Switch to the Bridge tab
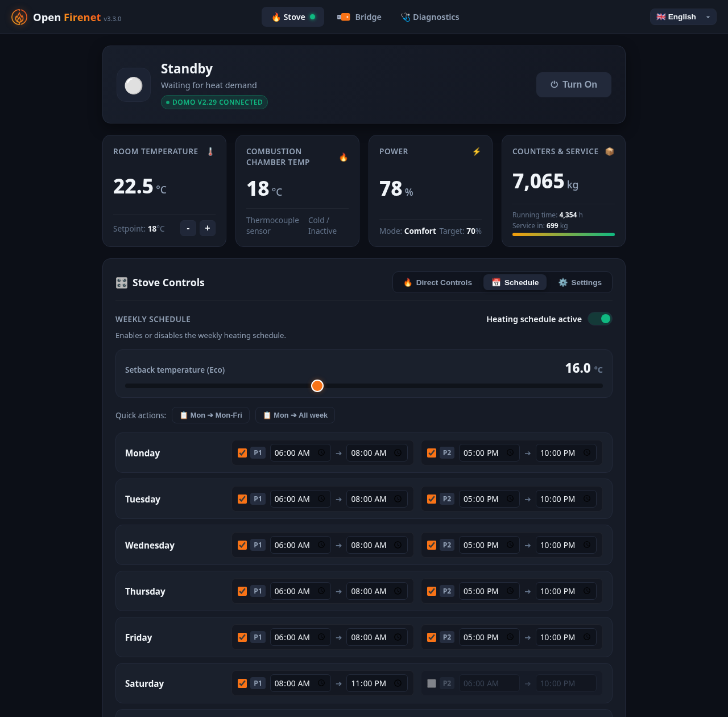 [x=359, y=17]
